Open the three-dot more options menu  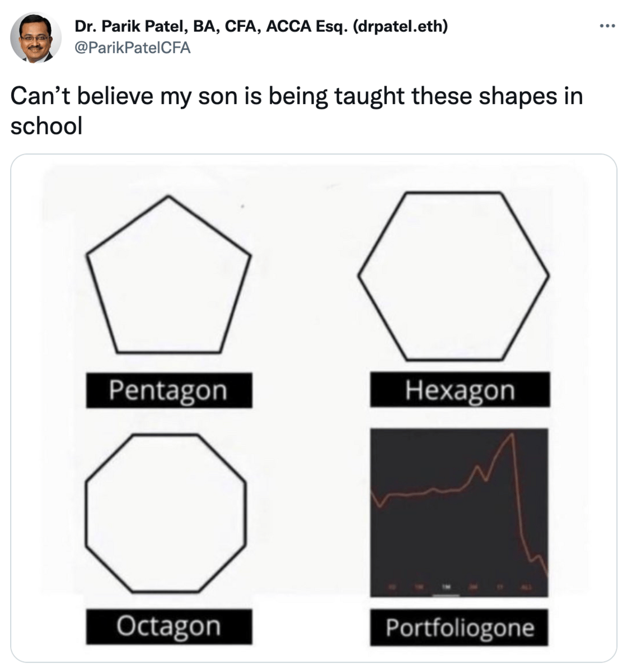(x=607, y=26)
